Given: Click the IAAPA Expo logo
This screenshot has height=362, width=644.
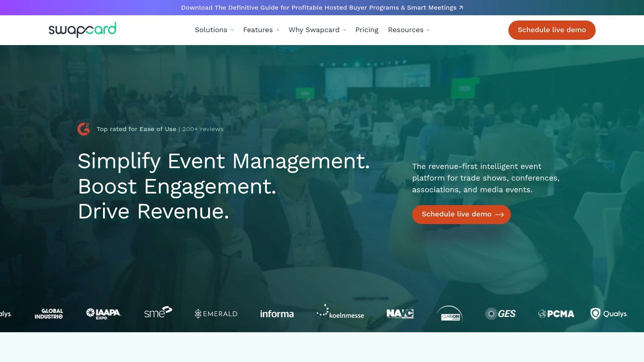Looking at the screenshot, I should (x=103, y=314).
